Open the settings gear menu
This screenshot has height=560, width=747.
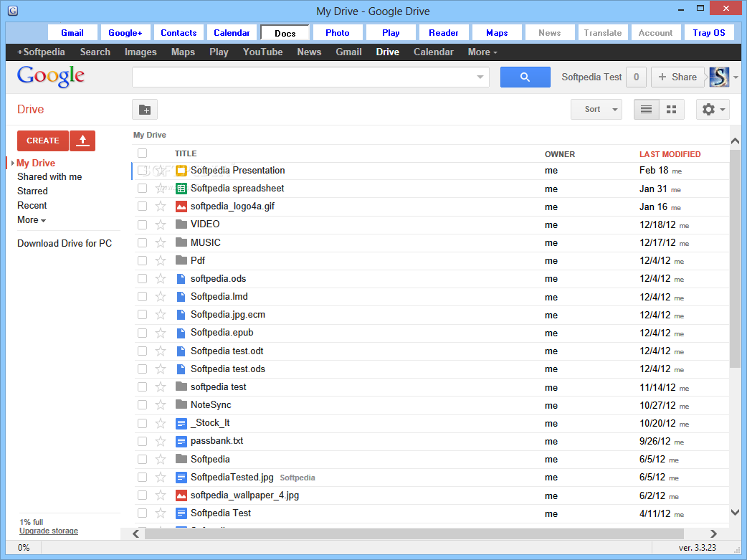[x=713, y=110]
